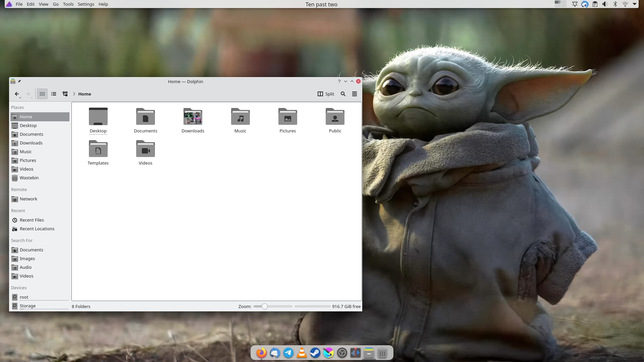Search for Videos in Search For section
Screen dimensions: 644x362
(40, 276)
